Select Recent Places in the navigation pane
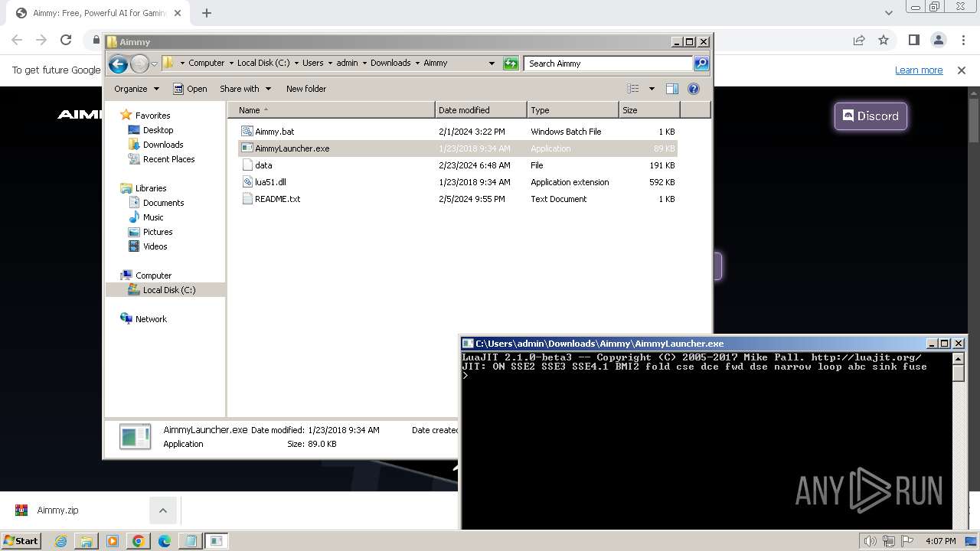This screenshot has height=551, width=980. click(168, 159)
